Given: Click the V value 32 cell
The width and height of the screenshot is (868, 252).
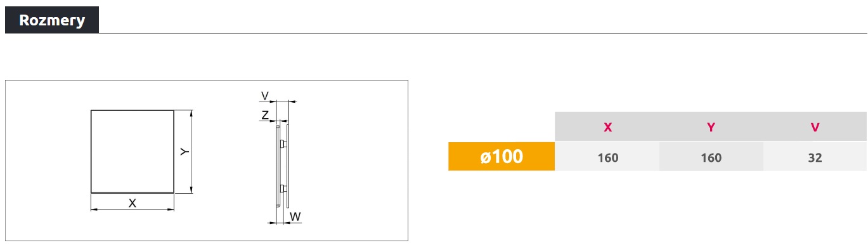Looking at the screenshot, I should point(815,157).
